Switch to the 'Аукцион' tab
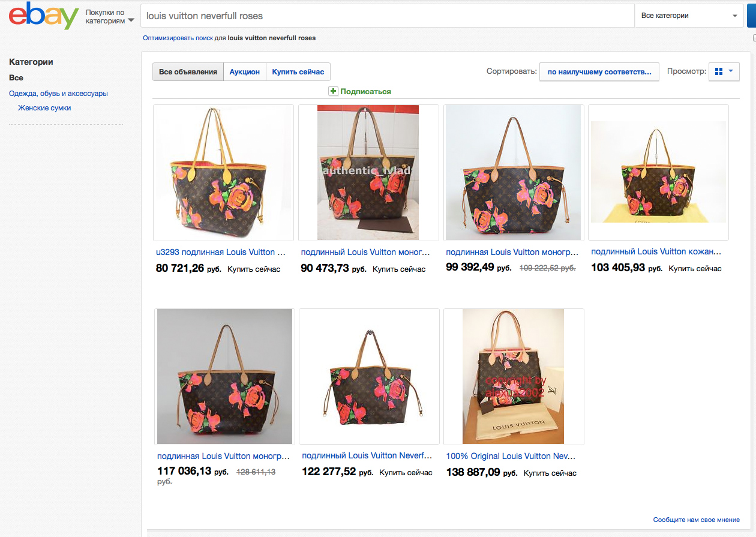756x537 pixels. (244, 72)
